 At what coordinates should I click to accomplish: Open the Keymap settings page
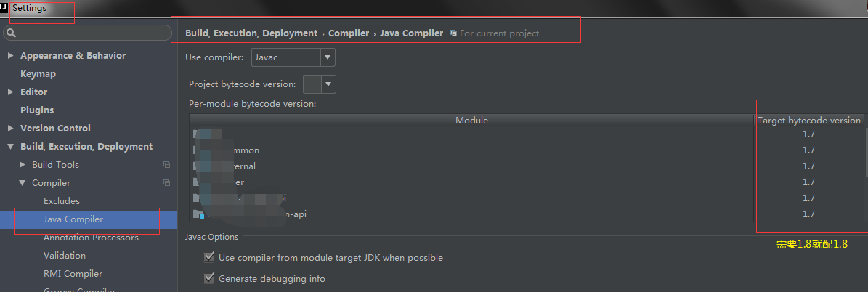[38, 74]
